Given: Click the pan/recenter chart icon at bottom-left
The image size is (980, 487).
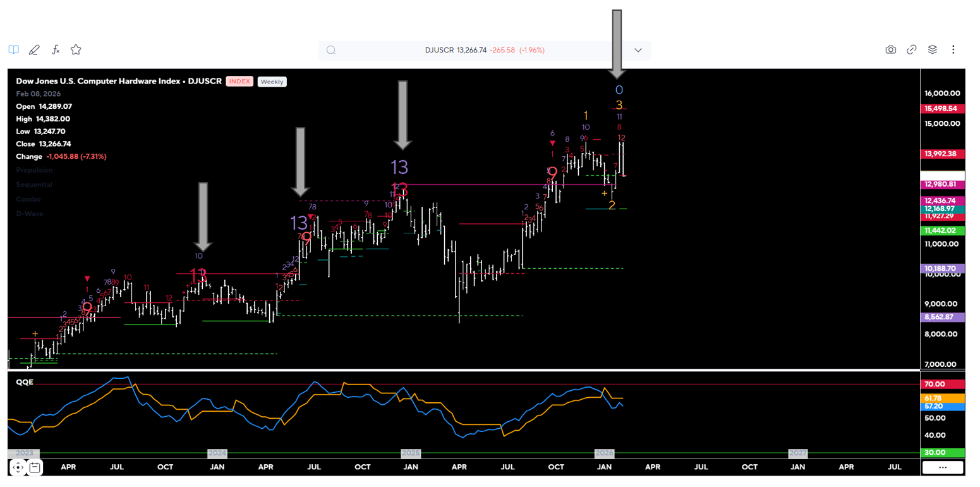Looking at the screenshot, I should coord(18,467).
